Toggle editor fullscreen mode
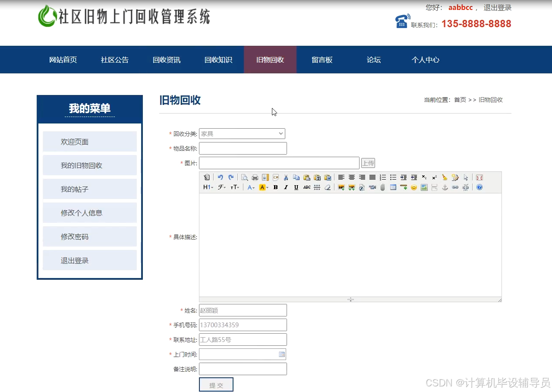This screenshot has width=552, height=392. [479, 177]
